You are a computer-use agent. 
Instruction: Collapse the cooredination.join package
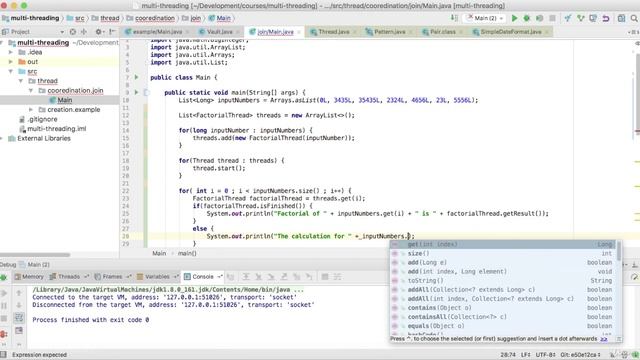point(31,91)
